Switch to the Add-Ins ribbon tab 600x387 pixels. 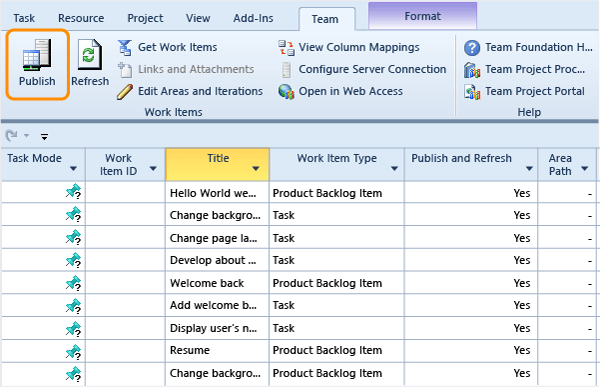[253, 18]
